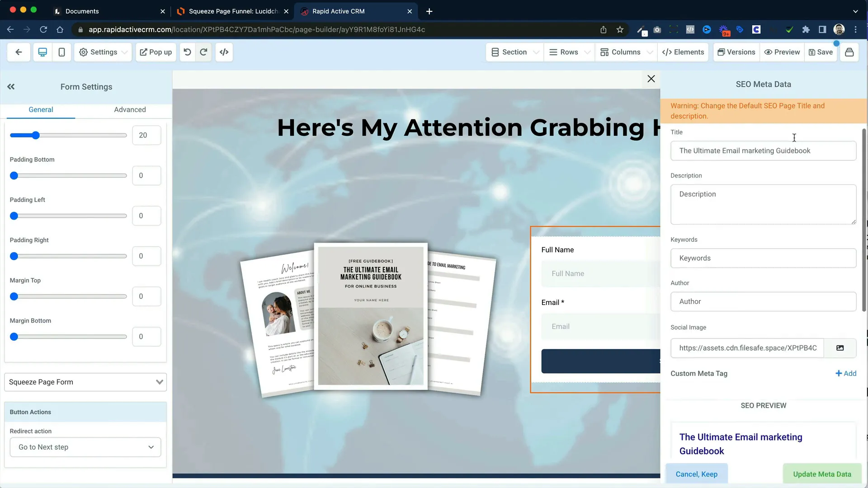Bookmark this page with star icon
Image resolution: width=868 pixels, height=488 pixels.
(620, 29)
